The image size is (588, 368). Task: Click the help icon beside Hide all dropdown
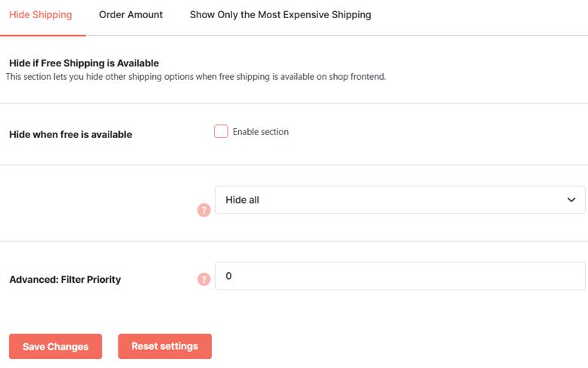(x=204, y=210)
